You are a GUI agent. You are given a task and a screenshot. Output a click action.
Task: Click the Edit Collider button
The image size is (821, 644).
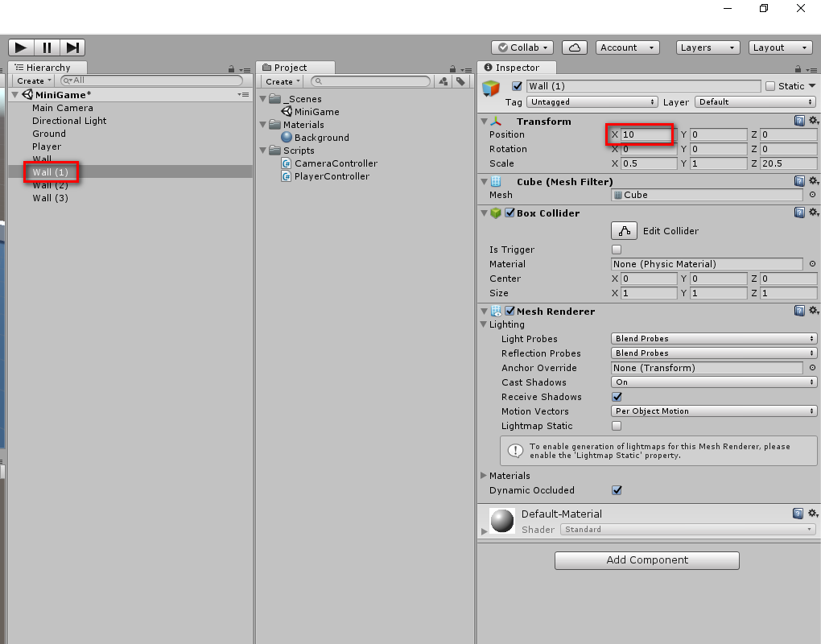pyautogui.click(x=624, y=231)
